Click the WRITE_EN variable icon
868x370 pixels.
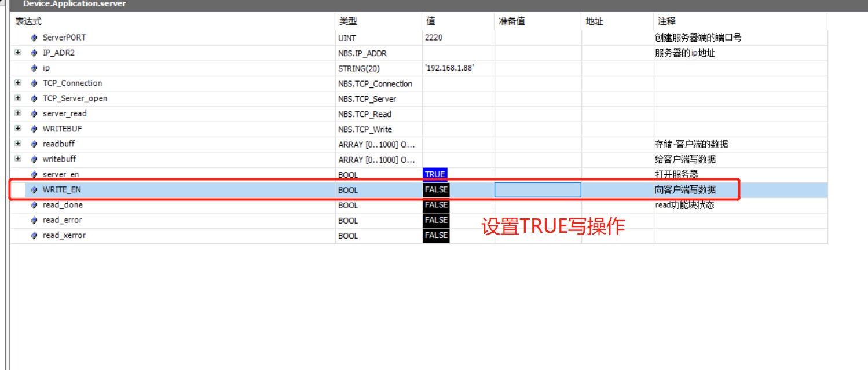click(x=35, y=189)
